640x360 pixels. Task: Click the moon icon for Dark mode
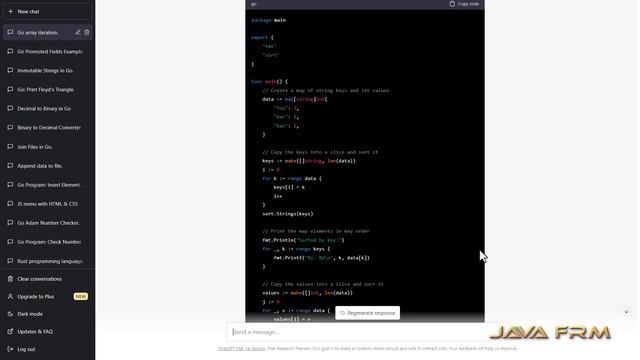pyautogui.click(x=11, y=314)
